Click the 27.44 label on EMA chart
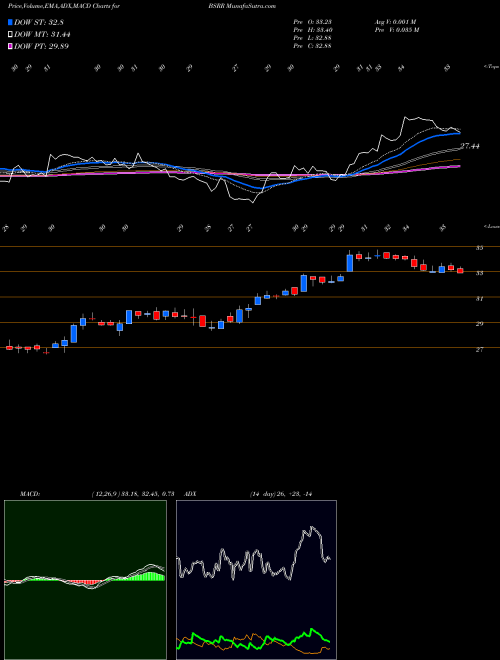Screen dimensions: 500x660 click(x=470, y=146)
